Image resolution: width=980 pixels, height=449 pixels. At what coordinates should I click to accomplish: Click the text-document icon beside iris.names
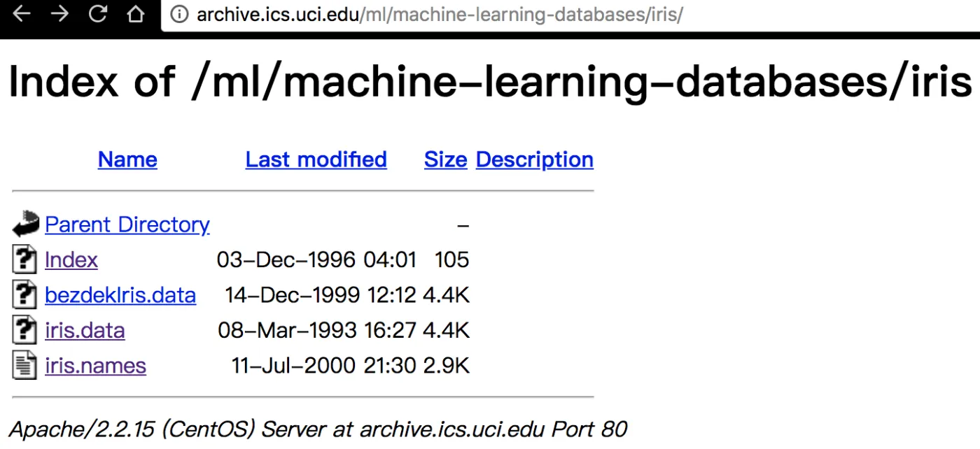click(x=24, y=366)
